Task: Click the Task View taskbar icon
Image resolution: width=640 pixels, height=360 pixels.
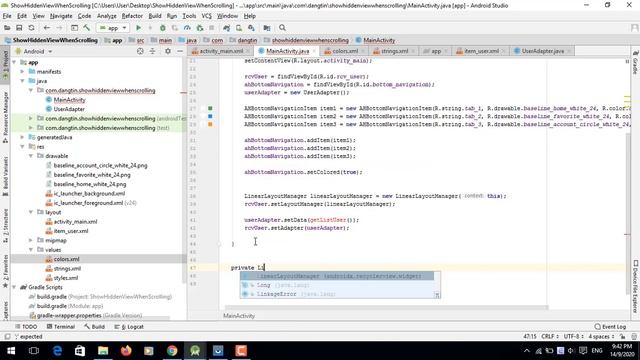Action: (34, 351)
